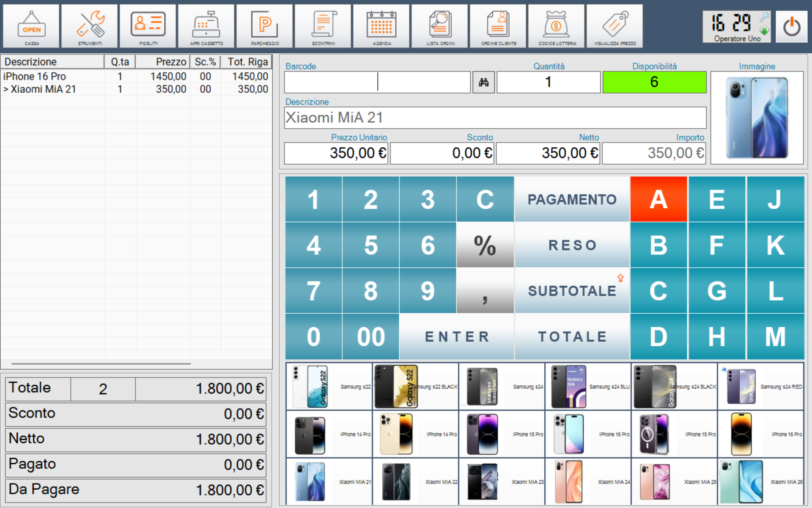Click the Operatore Uno label

[737, 39]
